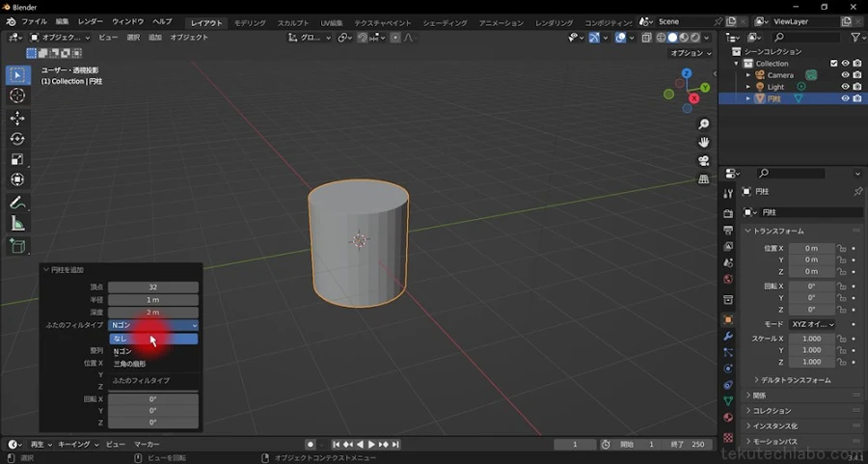868x464 pixels.
Task: Select the 3D Cursor tool
Action: (x=17, y=96)
